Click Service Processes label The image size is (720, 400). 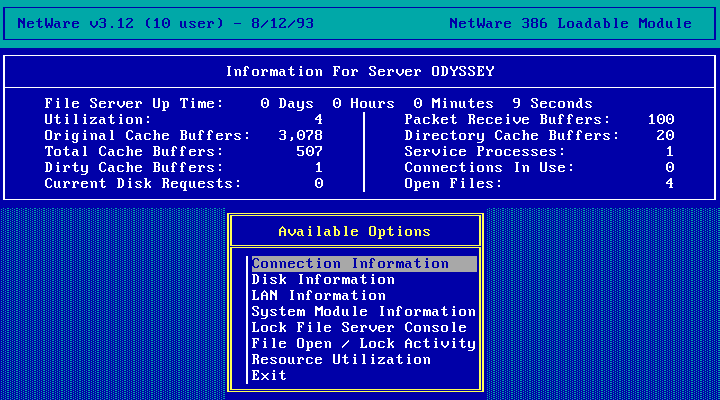coord(485,152)
